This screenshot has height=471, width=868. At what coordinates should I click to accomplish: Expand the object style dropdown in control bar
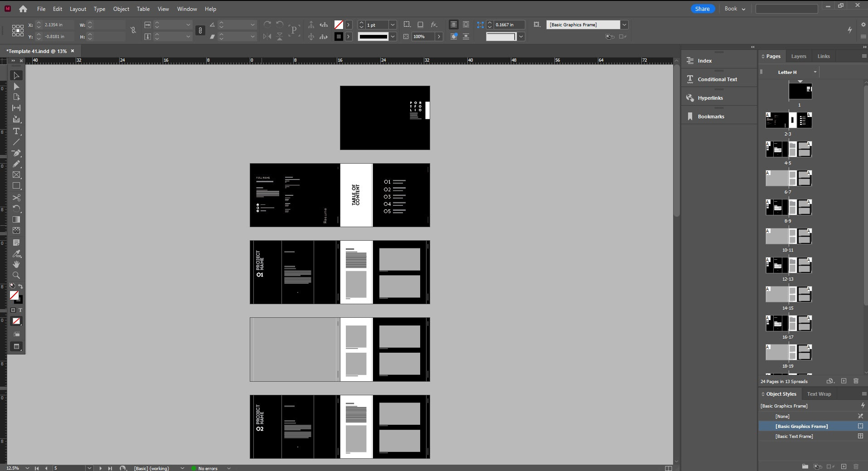click(x=624, y=25)
